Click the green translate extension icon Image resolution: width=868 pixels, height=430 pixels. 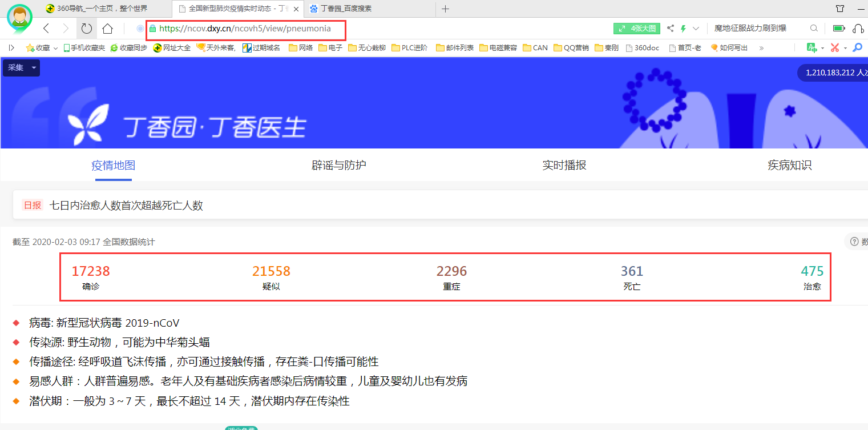coord(812,48)
